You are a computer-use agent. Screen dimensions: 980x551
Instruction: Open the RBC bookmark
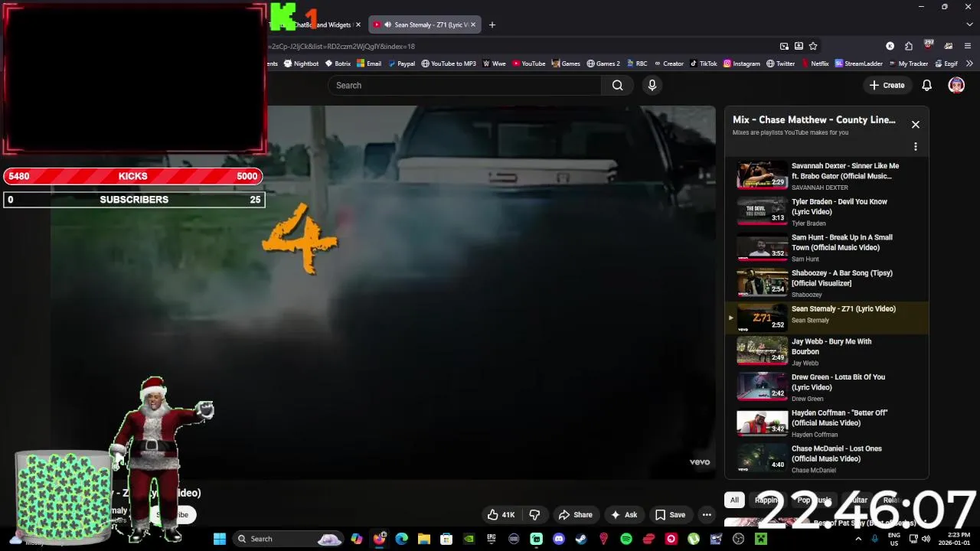tap(637, 64)
